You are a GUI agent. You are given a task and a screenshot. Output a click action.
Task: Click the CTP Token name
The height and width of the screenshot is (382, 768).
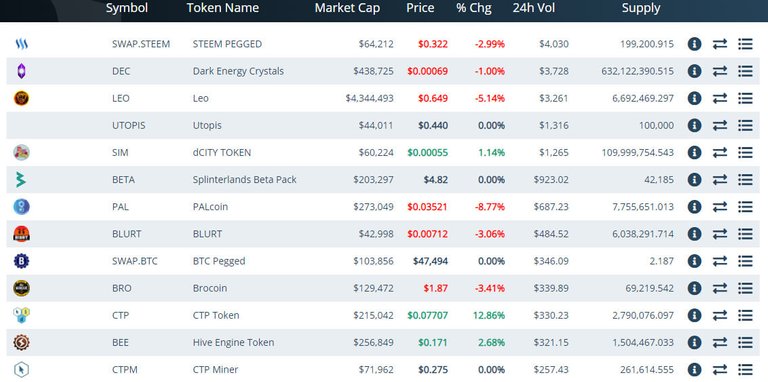[216, 315]
